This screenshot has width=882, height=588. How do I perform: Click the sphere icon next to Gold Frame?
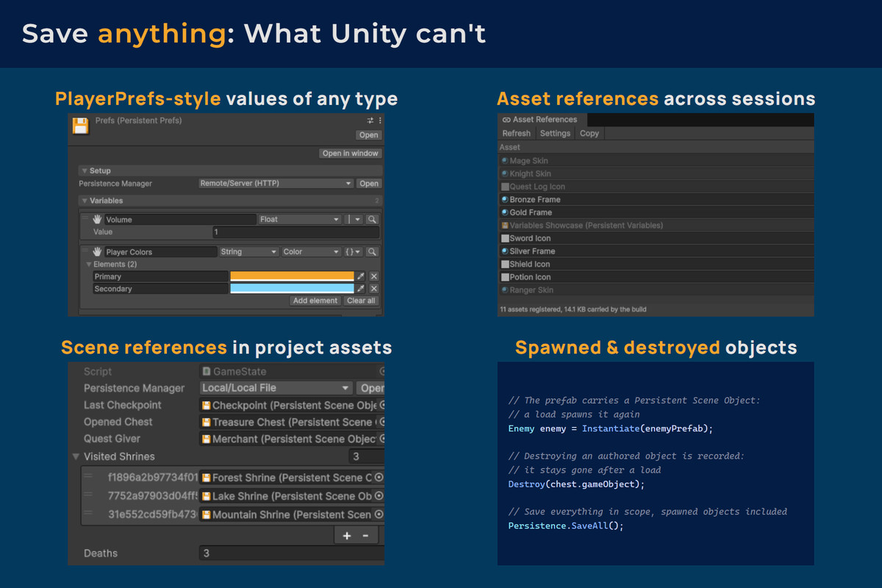505,212
